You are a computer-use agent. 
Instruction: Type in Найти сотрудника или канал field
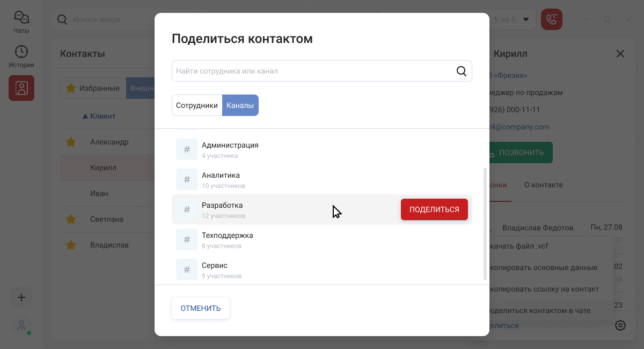pos(311,71)
